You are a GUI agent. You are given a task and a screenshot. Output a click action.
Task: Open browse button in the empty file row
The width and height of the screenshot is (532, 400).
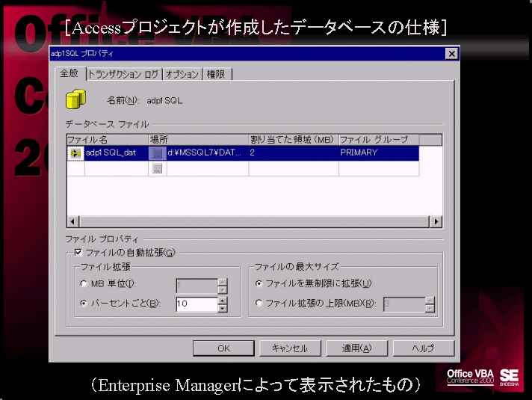click(x=157, y=168)
